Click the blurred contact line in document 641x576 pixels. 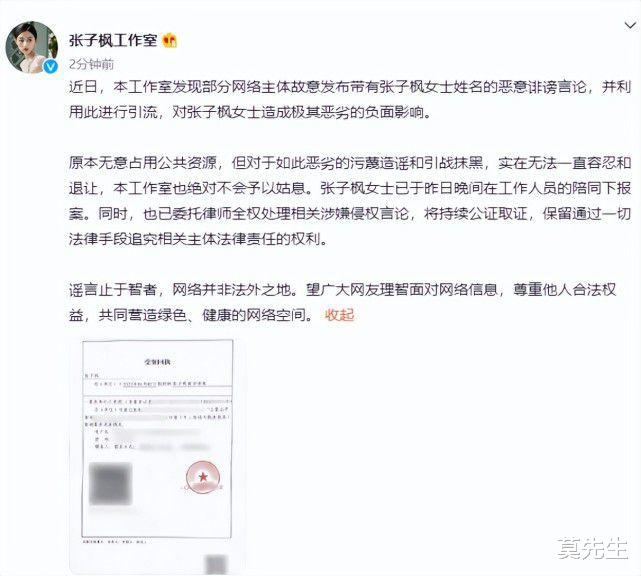(151, 447)
